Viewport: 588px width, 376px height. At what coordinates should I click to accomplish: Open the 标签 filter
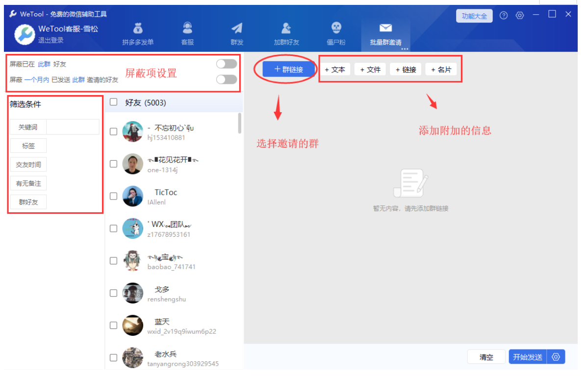point(28,146)
